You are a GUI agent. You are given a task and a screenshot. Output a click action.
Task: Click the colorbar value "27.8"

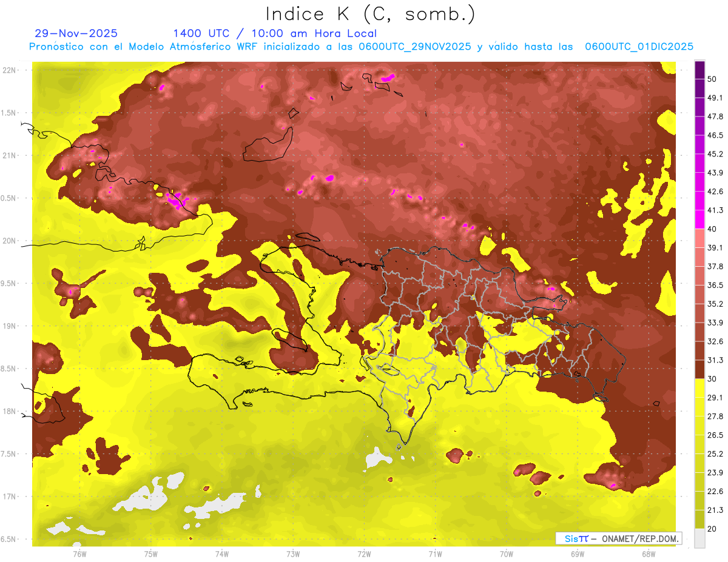(715, 416)
